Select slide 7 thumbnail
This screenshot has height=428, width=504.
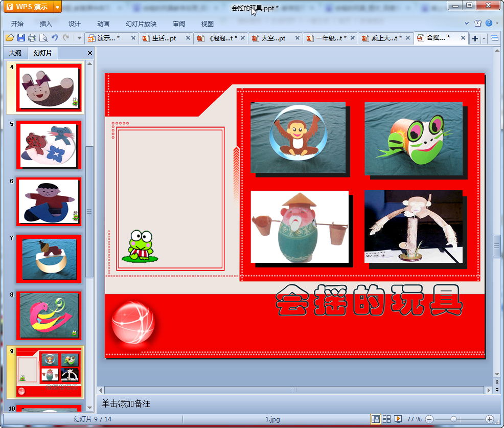point(49,259)
